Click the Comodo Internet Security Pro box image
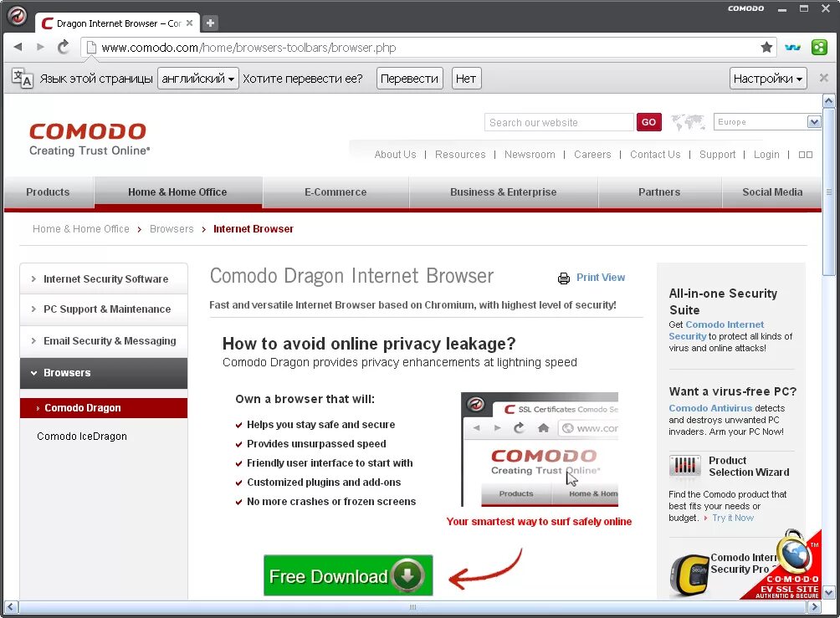 (689, 576)
